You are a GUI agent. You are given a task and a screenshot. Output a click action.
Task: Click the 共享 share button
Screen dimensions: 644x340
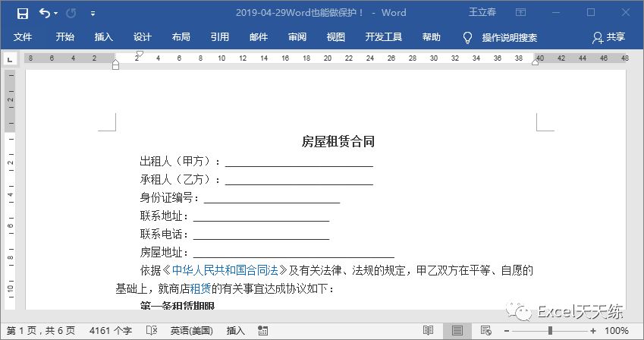coord(608,37)
